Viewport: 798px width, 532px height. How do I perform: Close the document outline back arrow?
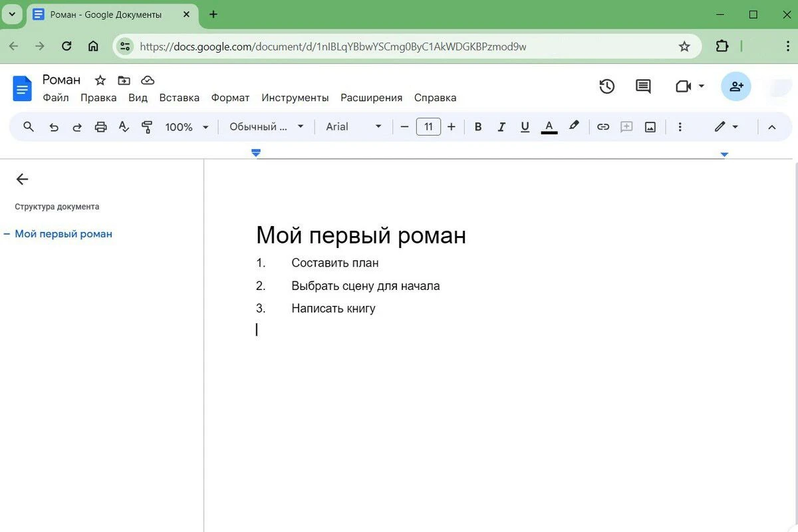click(x=22, y=179)
